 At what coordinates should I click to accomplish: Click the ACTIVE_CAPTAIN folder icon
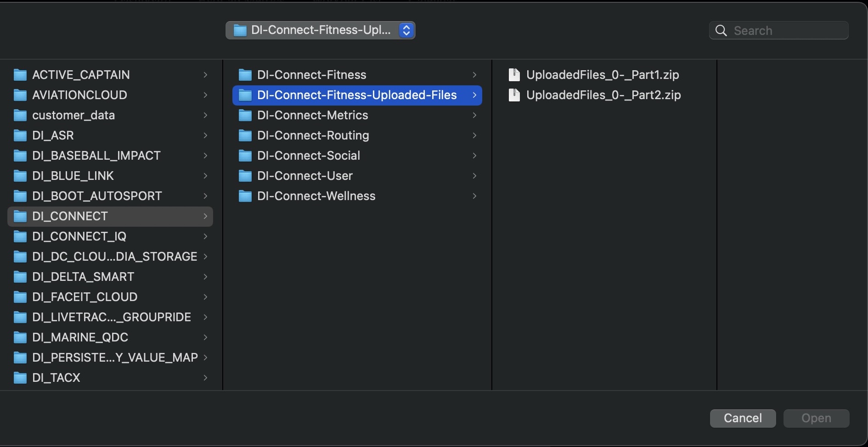[x=20, y=75]
